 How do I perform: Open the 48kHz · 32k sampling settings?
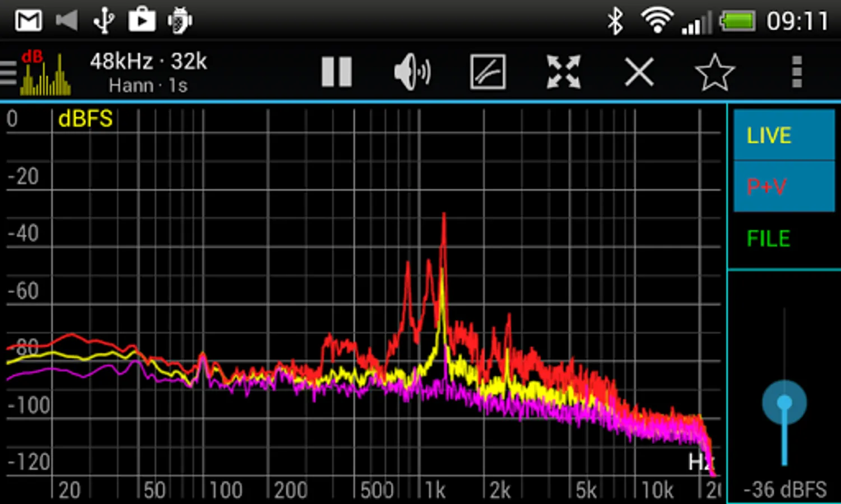point(148,61)
